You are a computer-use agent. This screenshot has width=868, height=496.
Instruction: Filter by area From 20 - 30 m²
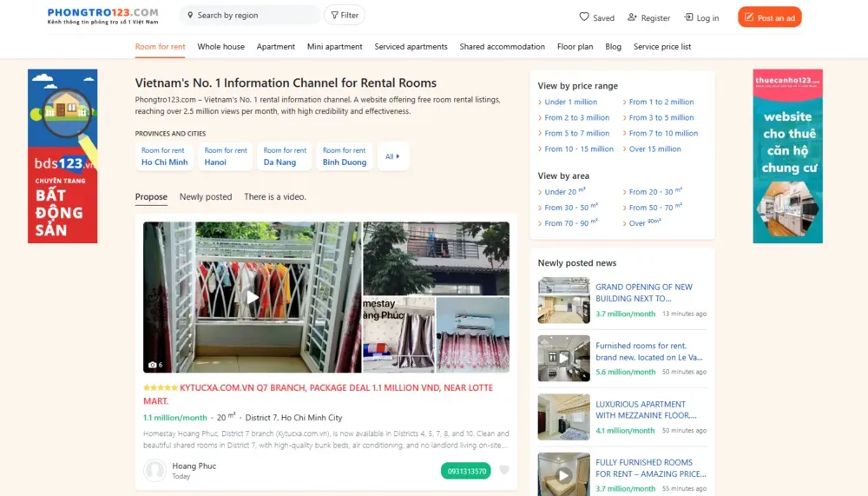click(x=655, y=191)
